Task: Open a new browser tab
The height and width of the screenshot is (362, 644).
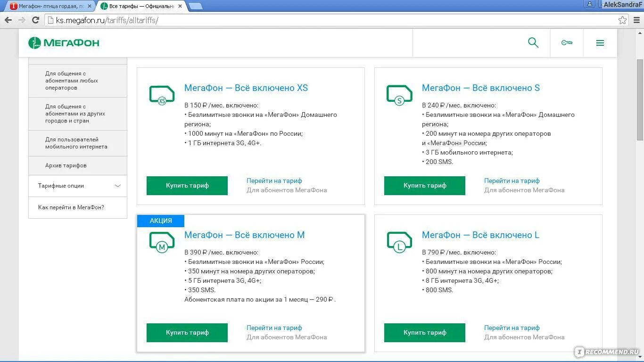Action: coord(196,6)
